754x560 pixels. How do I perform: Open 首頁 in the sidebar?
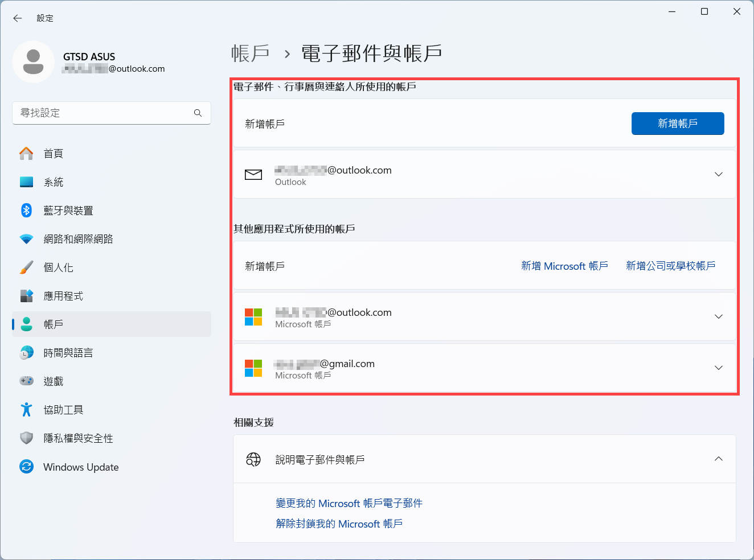112,153
